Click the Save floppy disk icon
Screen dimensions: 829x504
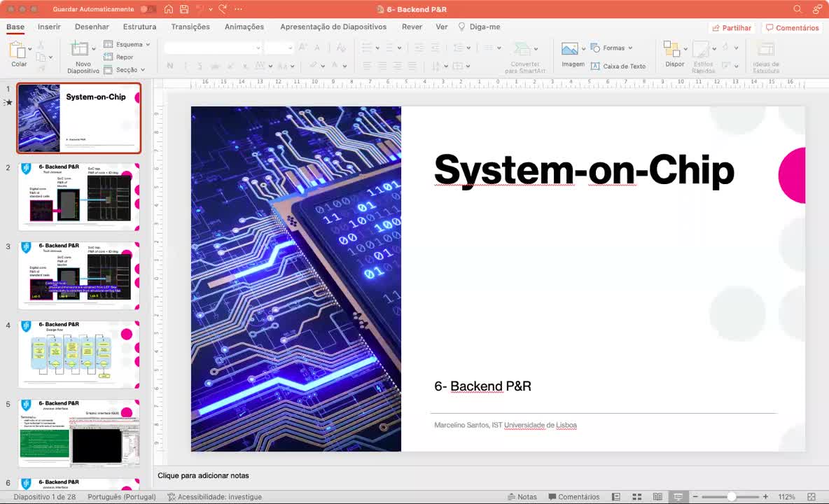click(184, 9)
